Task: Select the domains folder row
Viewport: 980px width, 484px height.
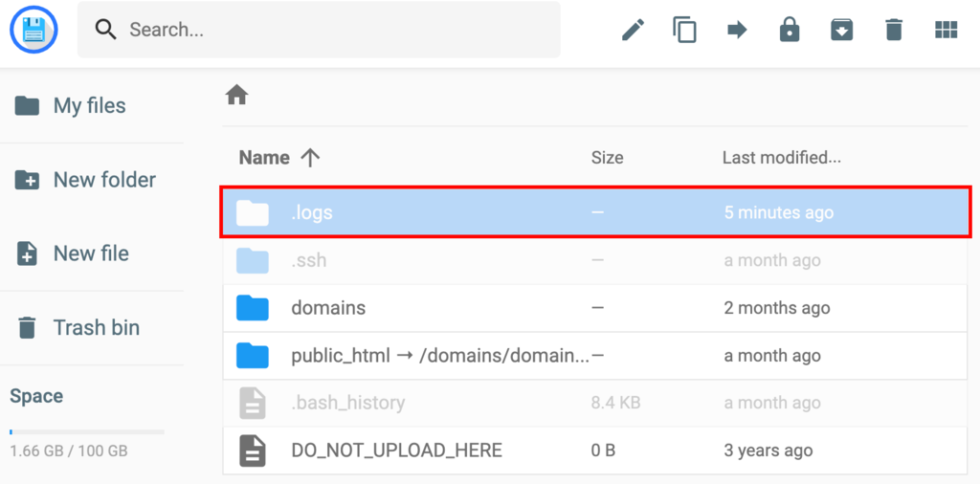Action: (328, 308)
